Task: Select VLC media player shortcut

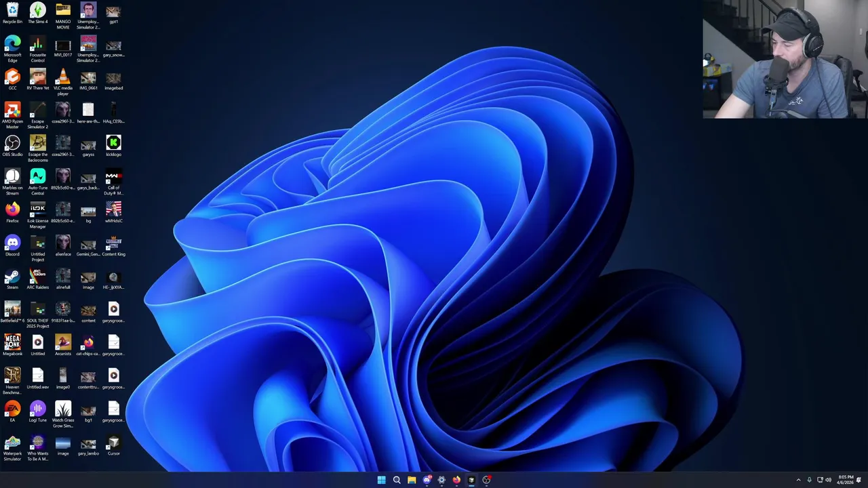Action: (x=63, y=82)
